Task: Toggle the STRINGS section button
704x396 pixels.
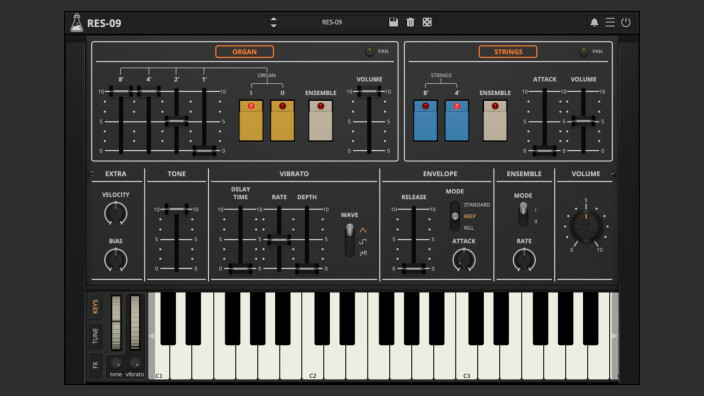Action: pos(508,52)
